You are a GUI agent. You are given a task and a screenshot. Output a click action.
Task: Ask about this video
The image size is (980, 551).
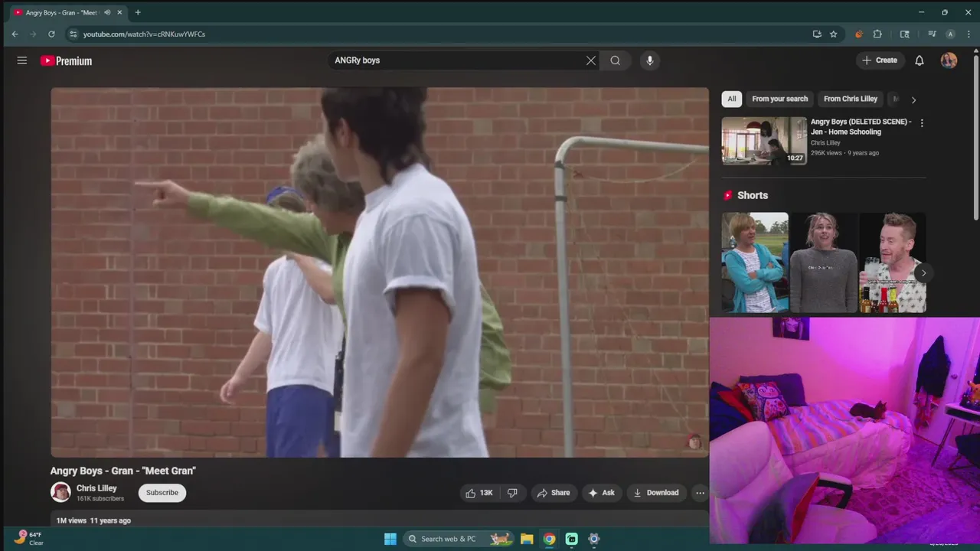(x=601, y=493)
